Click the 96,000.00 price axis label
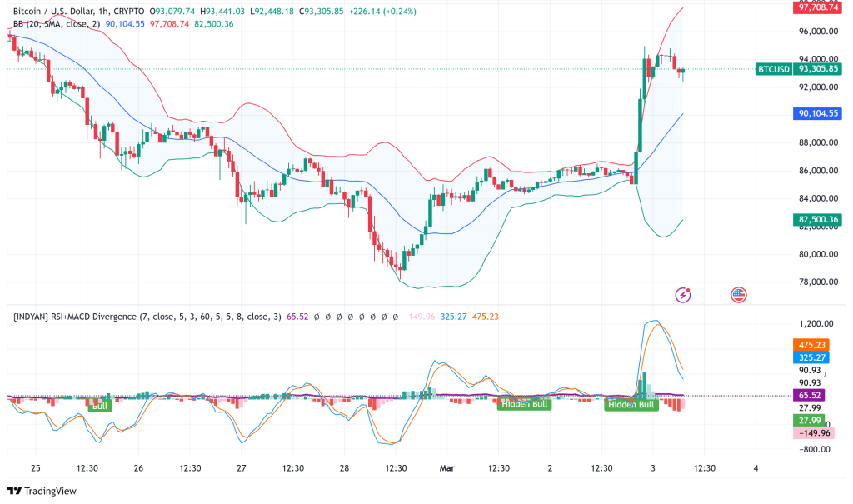 (818, 32)
